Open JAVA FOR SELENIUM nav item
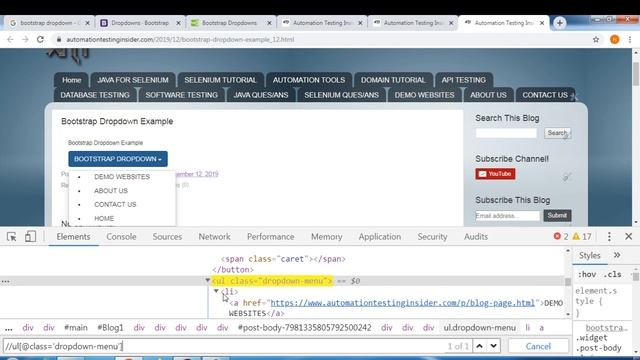 pos(133,80)
